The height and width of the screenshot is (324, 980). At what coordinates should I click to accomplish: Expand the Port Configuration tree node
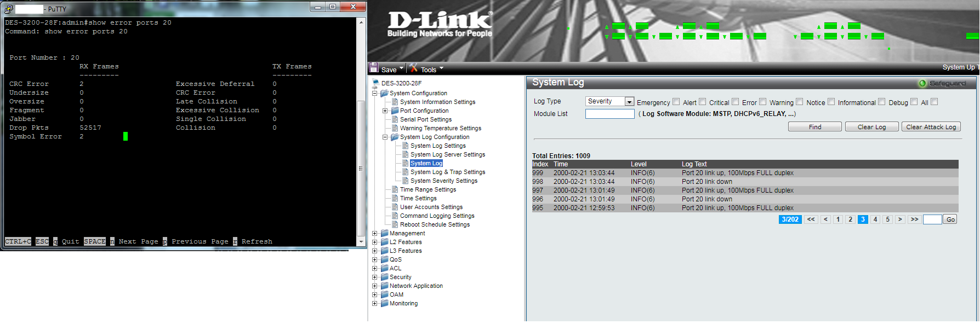pos(385,111)
